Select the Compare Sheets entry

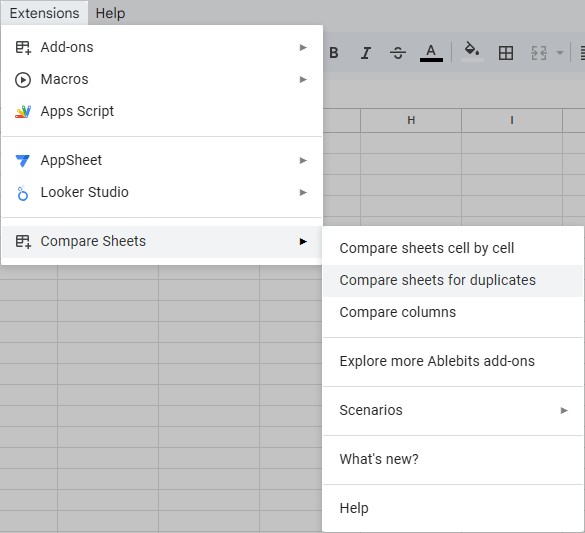162,242
